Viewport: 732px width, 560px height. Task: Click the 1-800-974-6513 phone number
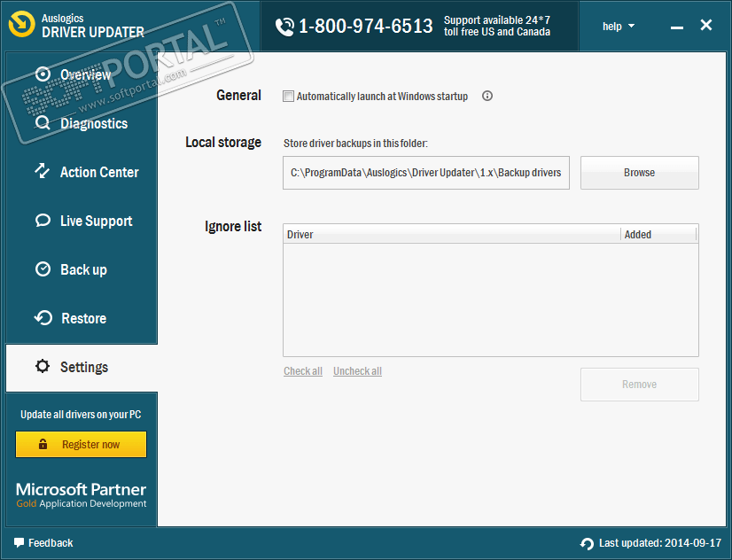tap(365, 26)
